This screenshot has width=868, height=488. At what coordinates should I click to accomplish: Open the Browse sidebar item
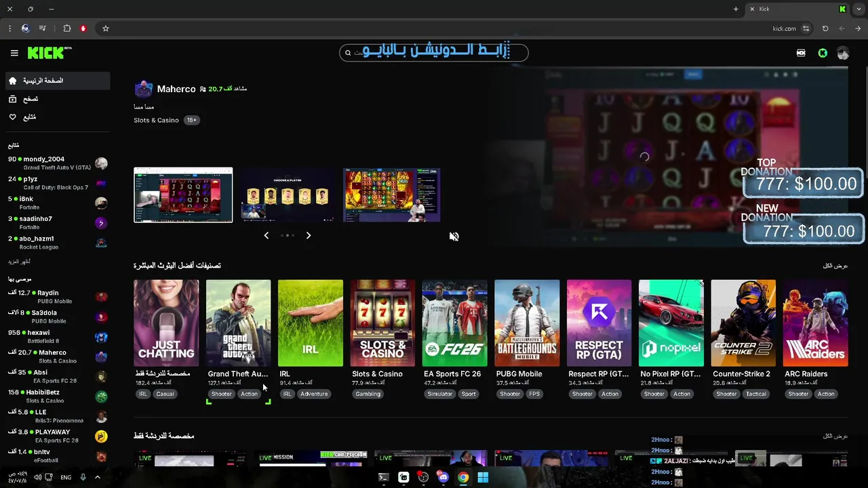(x=57, y=99)
